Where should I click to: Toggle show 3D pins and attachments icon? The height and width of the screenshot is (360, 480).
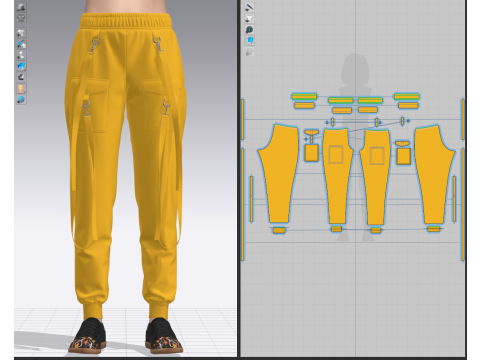(x=21, y=44)
